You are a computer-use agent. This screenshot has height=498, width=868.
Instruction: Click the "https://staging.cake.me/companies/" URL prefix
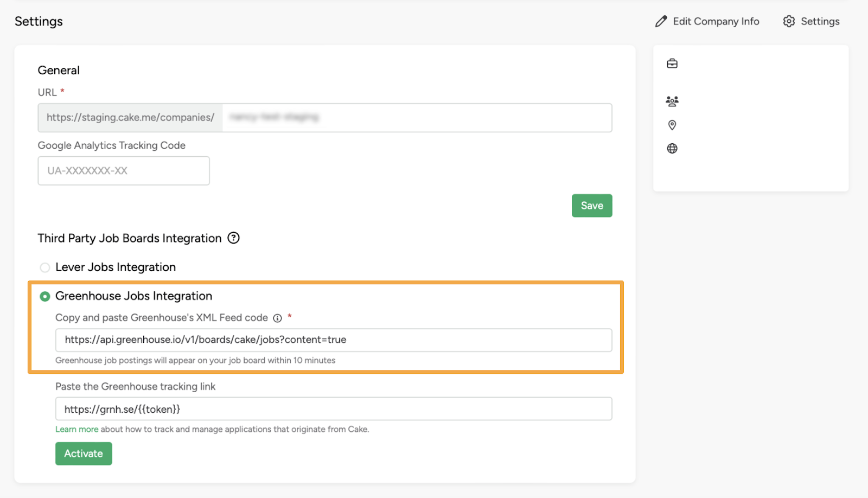click(x=130, y=118)
